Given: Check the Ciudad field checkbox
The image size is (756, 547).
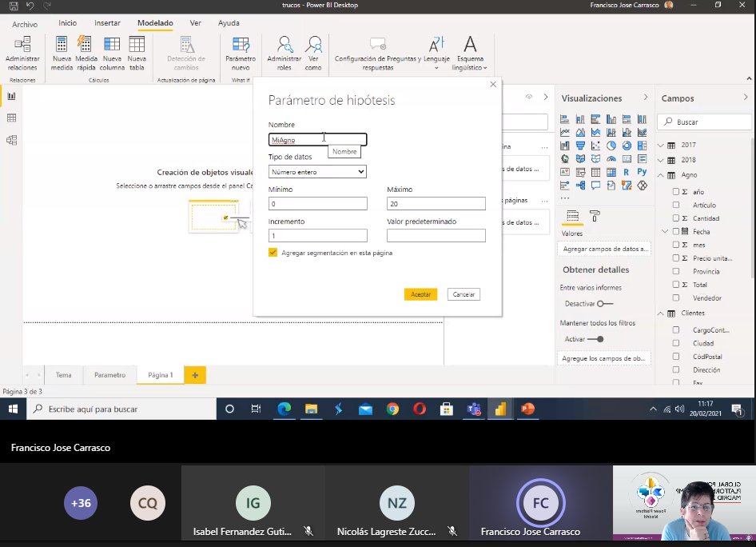Looking at the screenshot, I should tap(676, 343).
